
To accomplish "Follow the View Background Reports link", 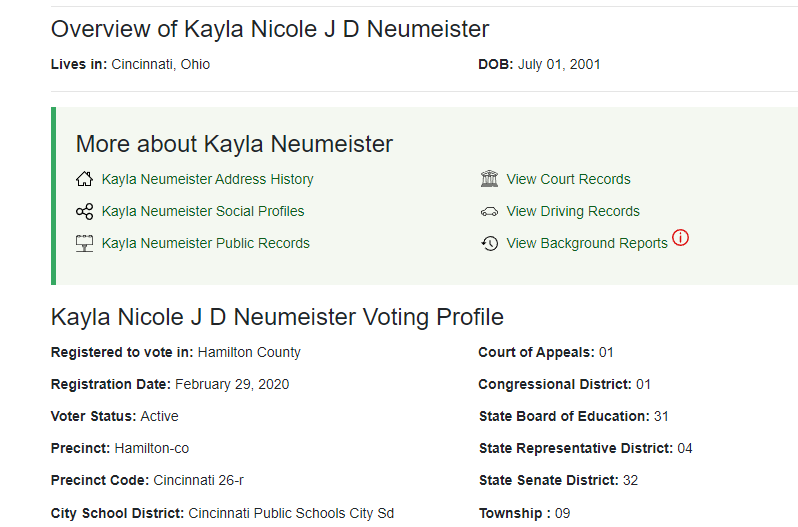I will (x=587, y=243).
